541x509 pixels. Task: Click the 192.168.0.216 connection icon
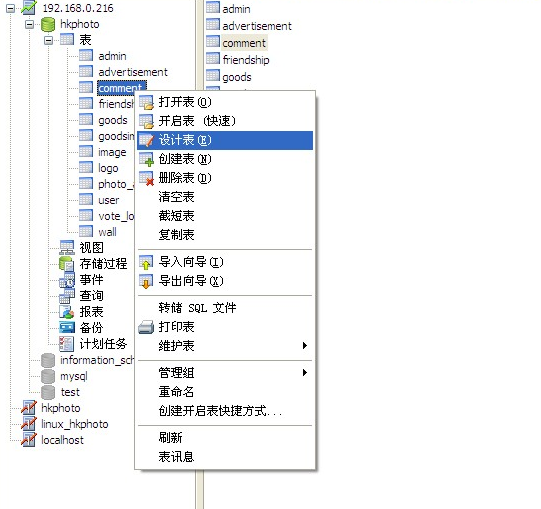point(29,7)
